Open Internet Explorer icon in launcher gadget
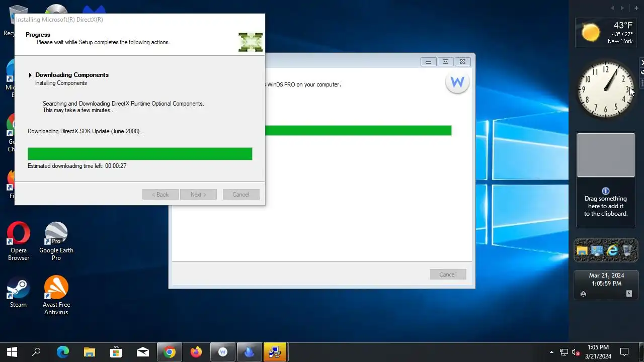 (612, 250)
